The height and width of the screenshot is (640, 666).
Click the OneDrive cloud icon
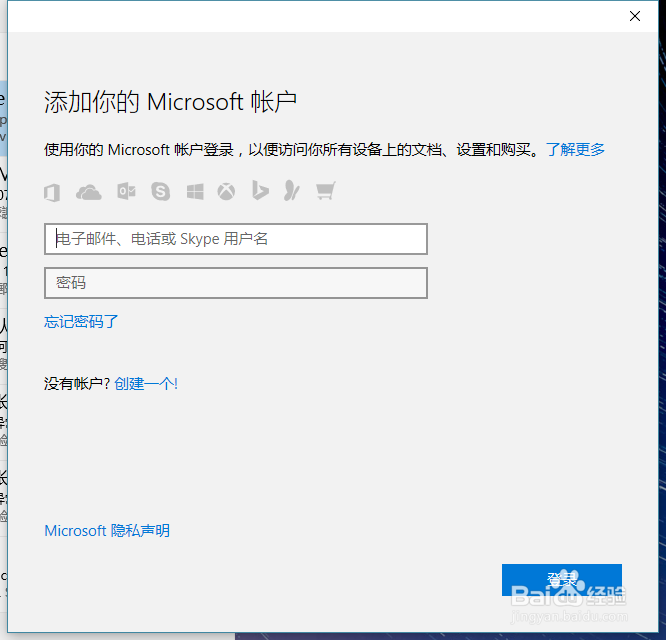pos(89,192)
